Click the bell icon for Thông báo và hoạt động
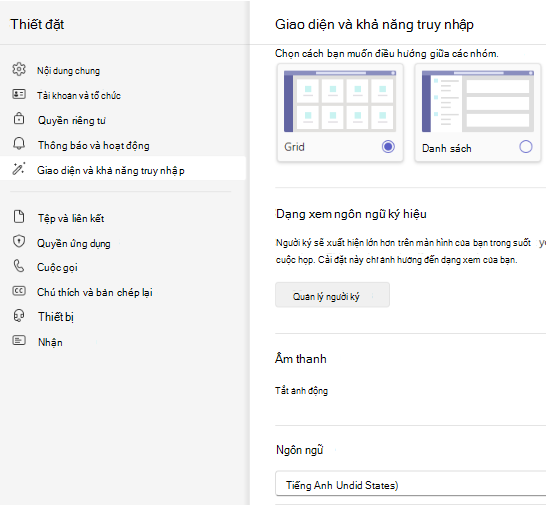This screenshot has width=553, height=505. (19, 144)
